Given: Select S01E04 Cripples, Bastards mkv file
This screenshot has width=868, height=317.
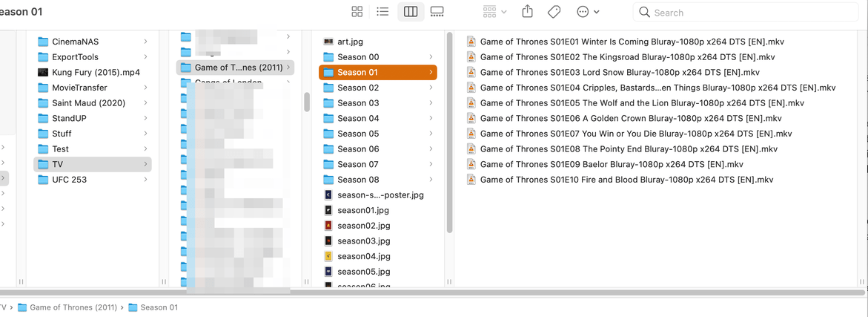Looking at the screenshot, I should (x=651, y=88).
